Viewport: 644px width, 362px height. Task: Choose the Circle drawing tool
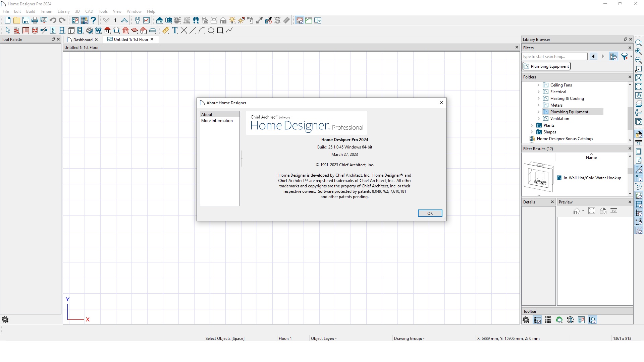tap(211, 31)
